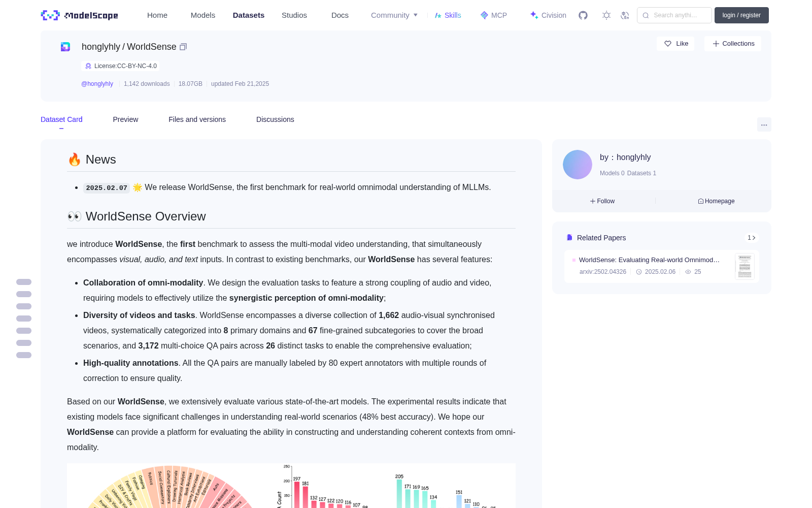Follow honglyhly
Viewport: 812px width, 508px height.
click(602, 201)
